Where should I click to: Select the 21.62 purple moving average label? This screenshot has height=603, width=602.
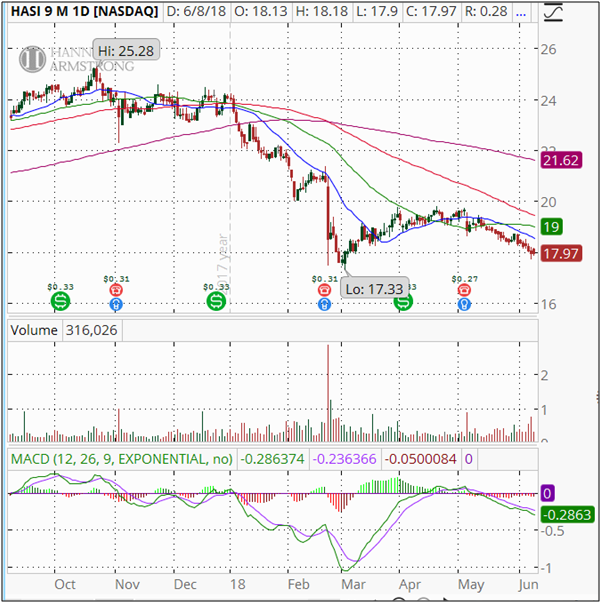pyautogui.click(x=561, y=160)
